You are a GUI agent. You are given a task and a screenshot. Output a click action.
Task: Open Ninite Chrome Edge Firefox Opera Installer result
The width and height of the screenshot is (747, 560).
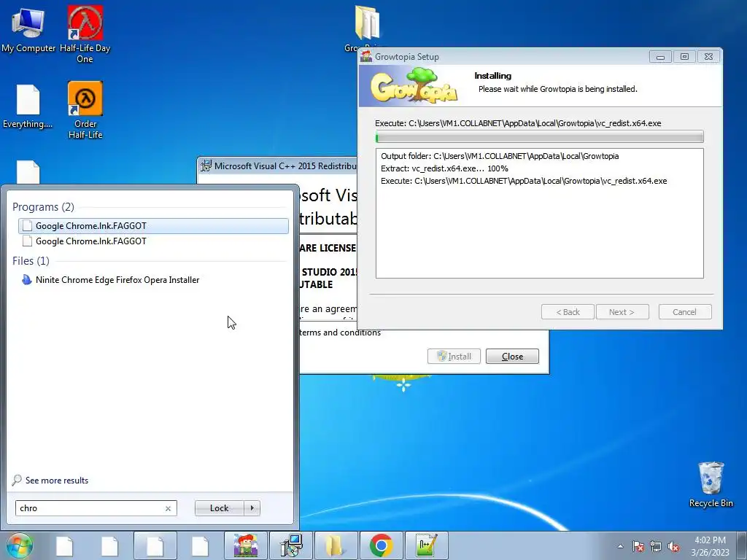pyautogui.click(x=153, y=280)
